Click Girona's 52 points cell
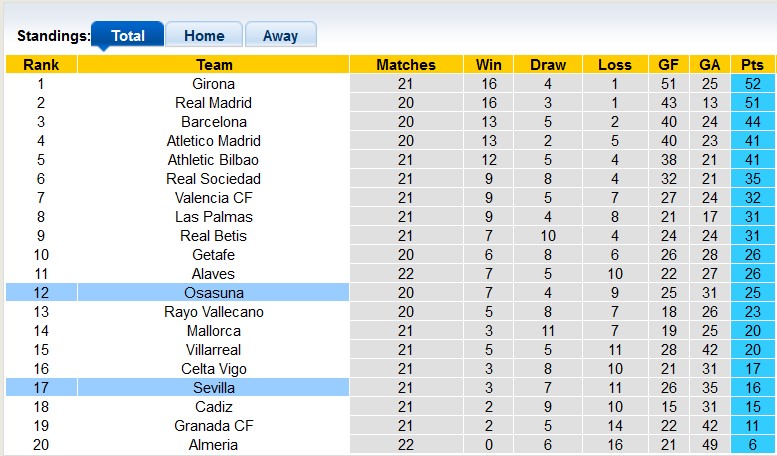777x456 pixels. tap(752, 84)
